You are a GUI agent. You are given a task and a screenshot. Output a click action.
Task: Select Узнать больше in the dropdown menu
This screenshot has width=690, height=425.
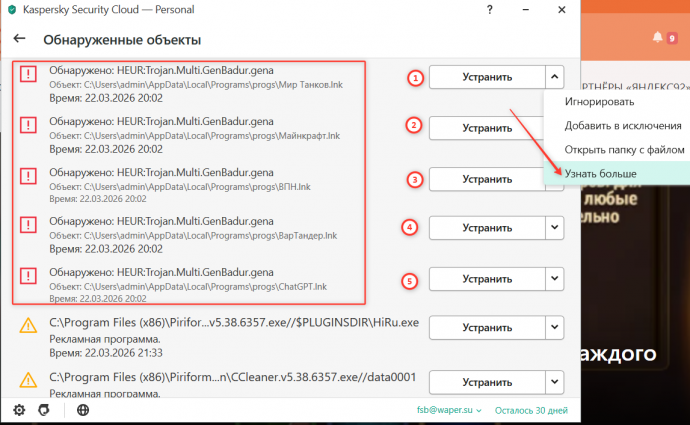pyautogui.click(x=601, y=173)
